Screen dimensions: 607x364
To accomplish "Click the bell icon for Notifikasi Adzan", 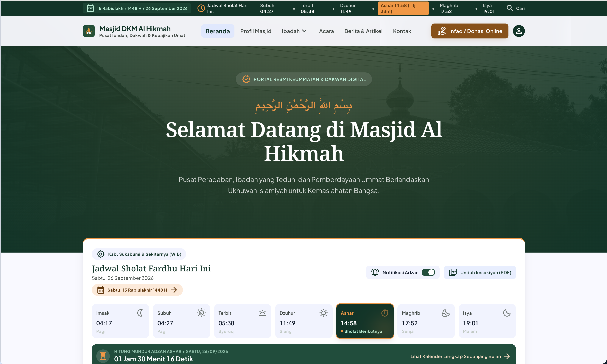I will (x=375, y=272).
